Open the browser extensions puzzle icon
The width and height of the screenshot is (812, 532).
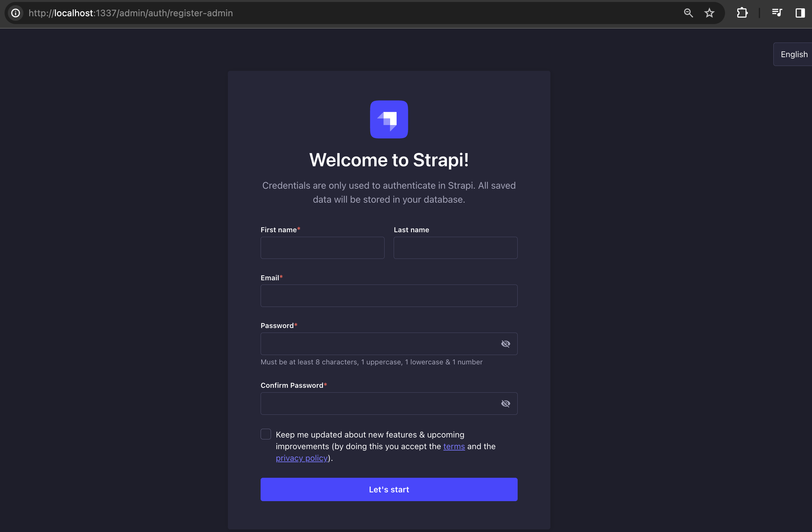(742, 13)
